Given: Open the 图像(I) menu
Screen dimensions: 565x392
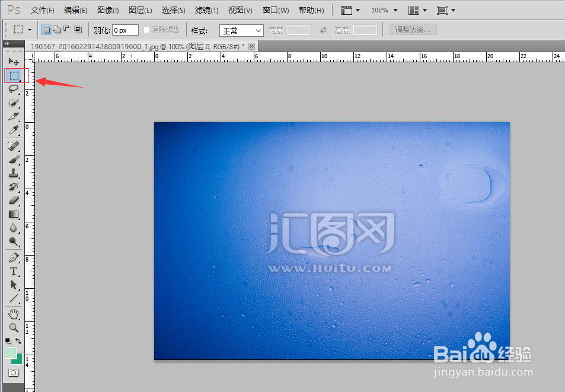Looking at the screenshot, I should (108, 10).
